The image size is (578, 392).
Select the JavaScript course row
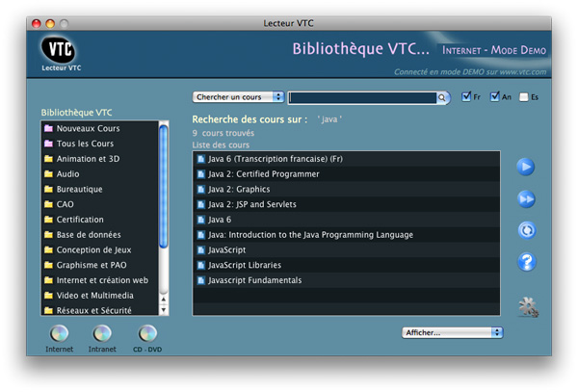pos(346,250)
